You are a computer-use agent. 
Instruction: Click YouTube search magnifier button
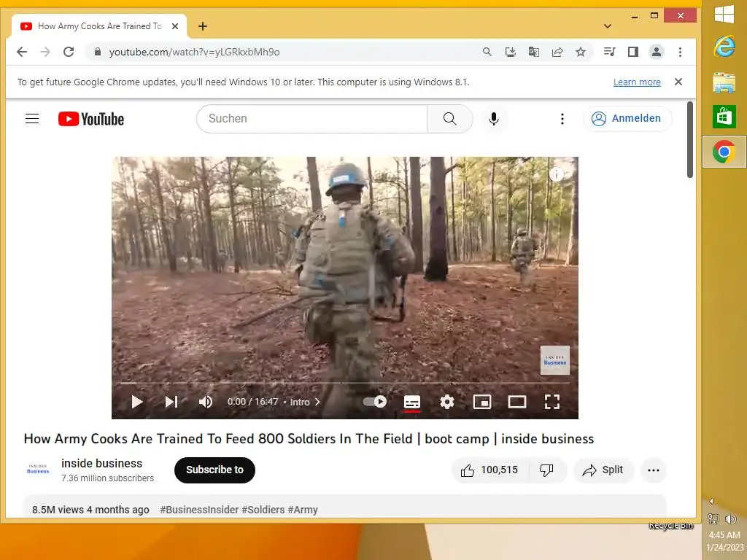[x=449, y=119]
